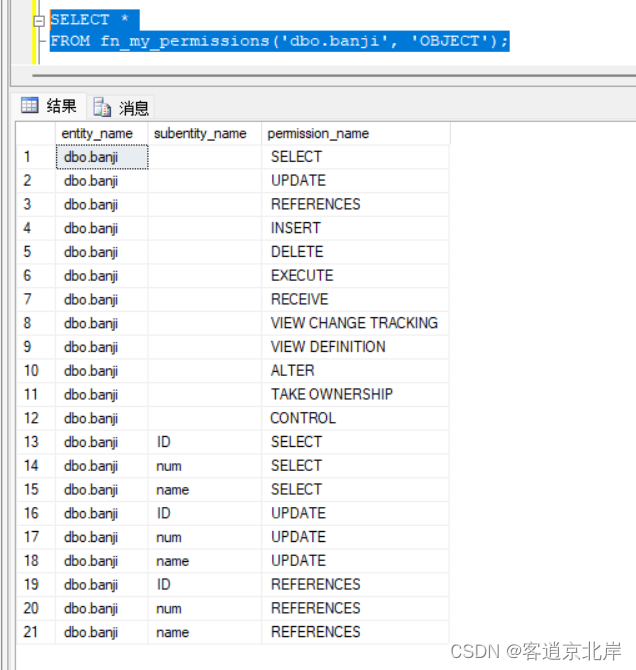The image size is (636, 670).
Task: Click the VIEW CHANGE TRACKING cell
Action: pyautogui.click(x=356, y=323)
